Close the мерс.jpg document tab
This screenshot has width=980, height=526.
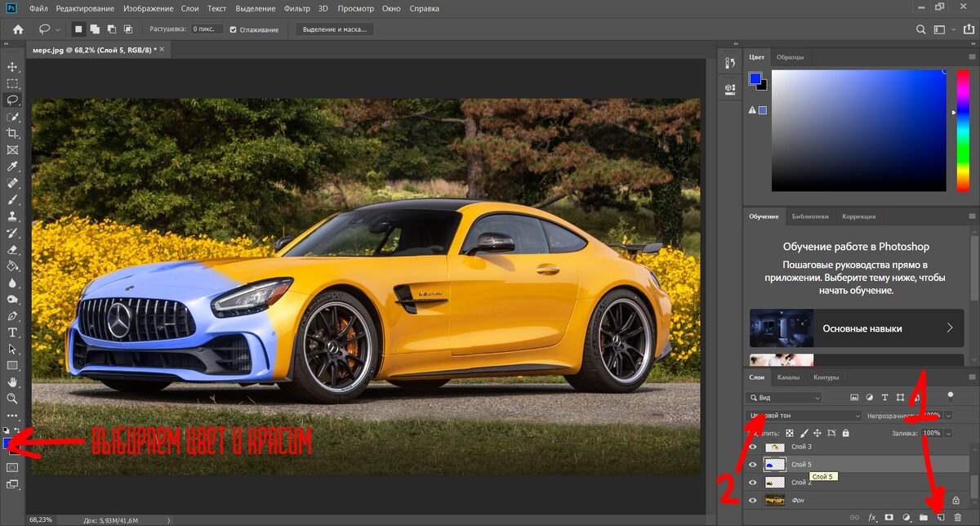tap(162, 50)
